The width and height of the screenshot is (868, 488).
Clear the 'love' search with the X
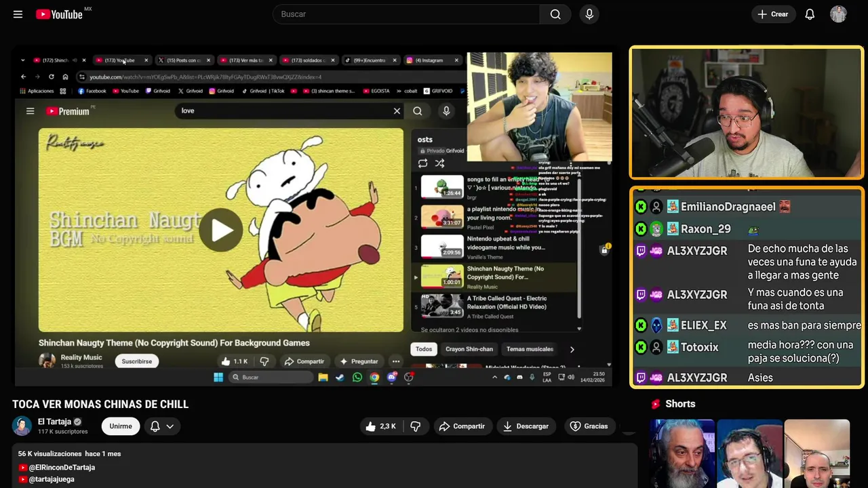tap(397, 111)
